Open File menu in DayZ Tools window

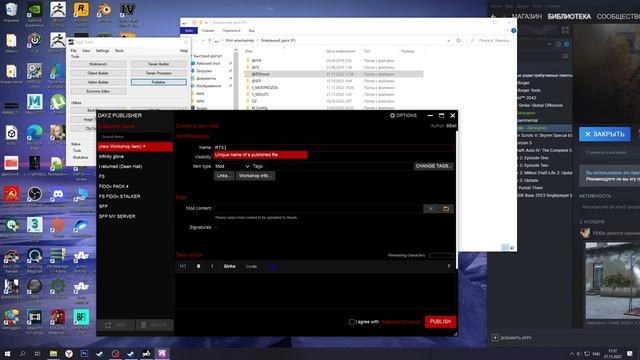pos(74,51)
